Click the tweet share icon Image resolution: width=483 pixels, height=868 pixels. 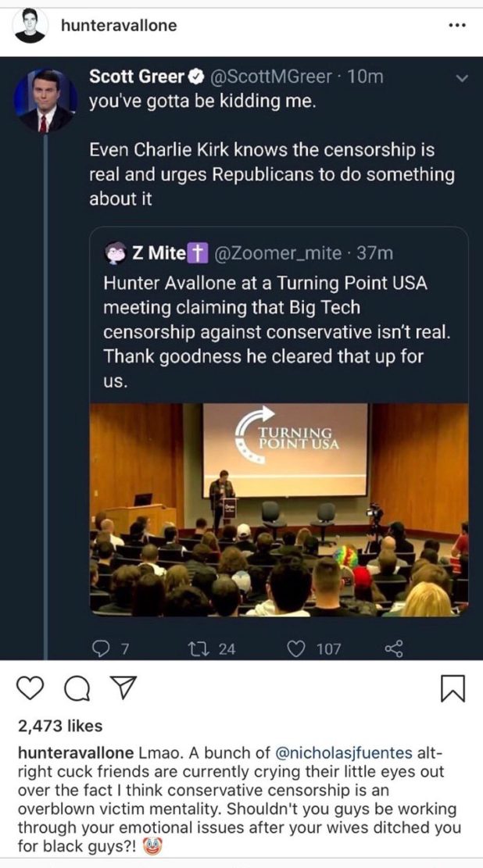[395, 648]
